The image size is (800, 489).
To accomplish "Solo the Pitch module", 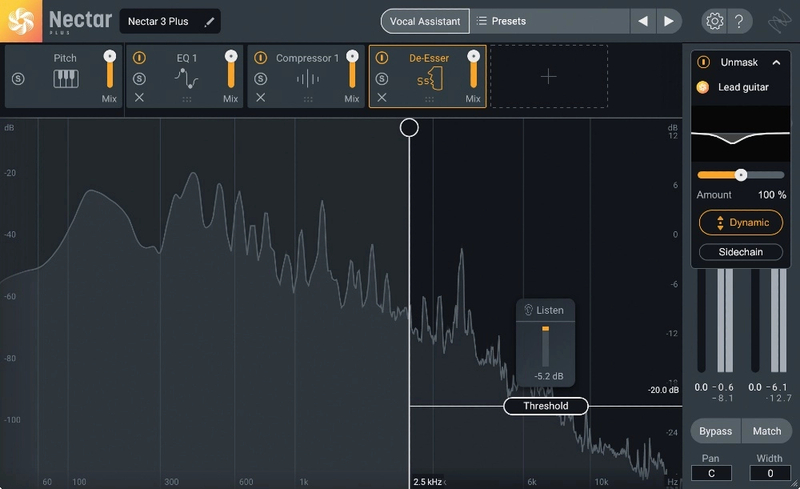I will [x=18, y=79].
